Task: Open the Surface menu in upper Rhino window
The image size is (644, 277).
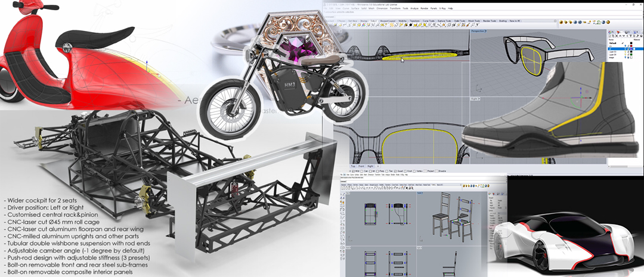Action: pyautogui.click(x=355, y=8)
